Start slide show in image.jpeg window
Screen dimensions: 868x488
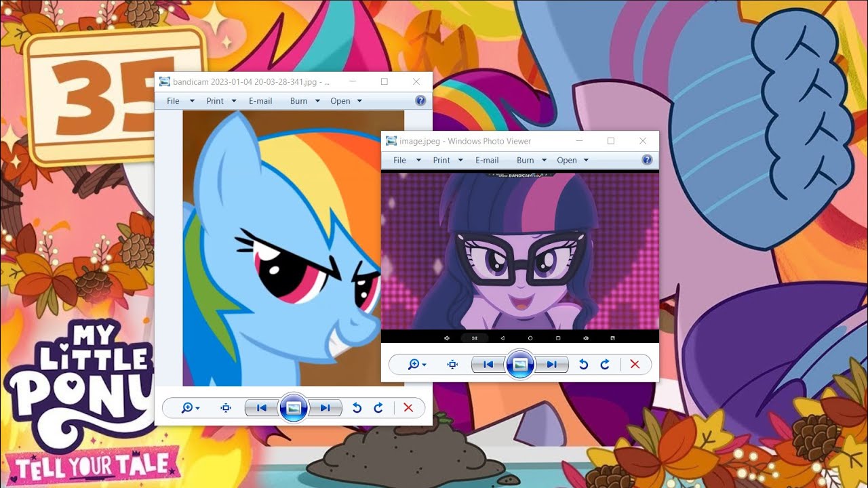point(520,365)
